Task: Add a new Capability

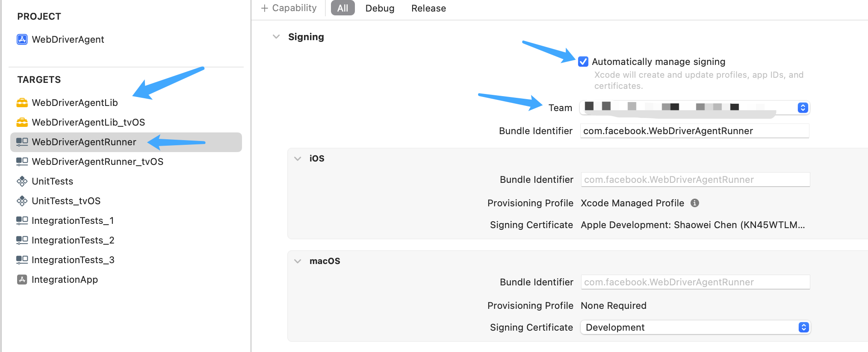Action: 289,8
